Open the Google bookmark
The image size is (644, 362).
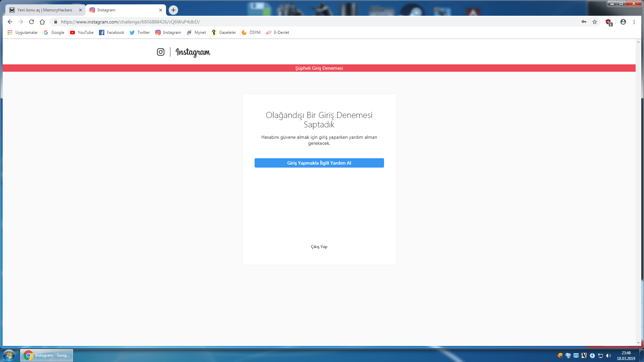point(54,33)
